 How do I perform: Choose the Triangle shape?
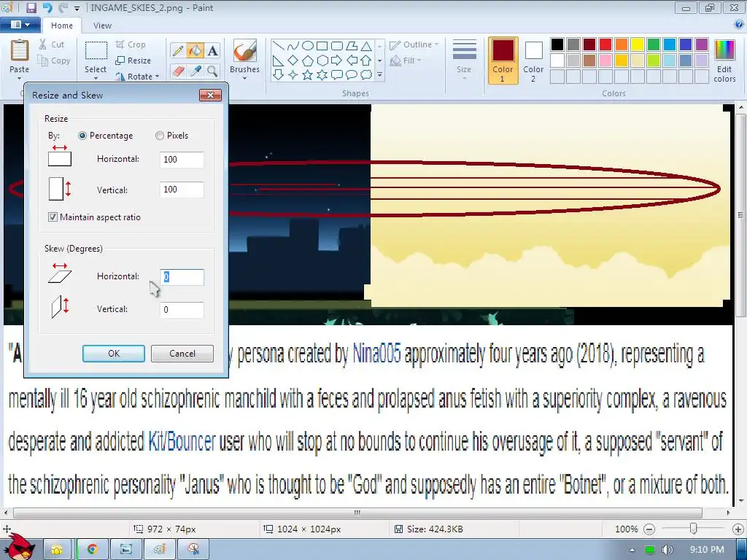(x=366, y=46)
